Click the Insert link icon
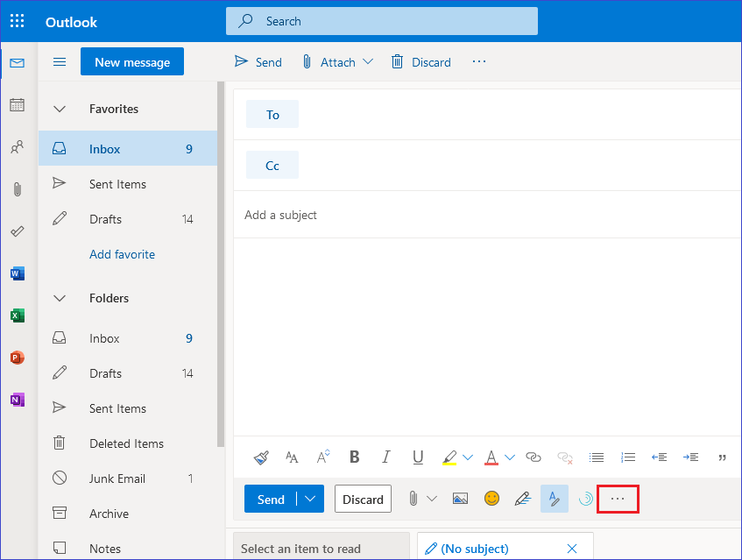Screen dimensions: 742x560 [533, 457]
